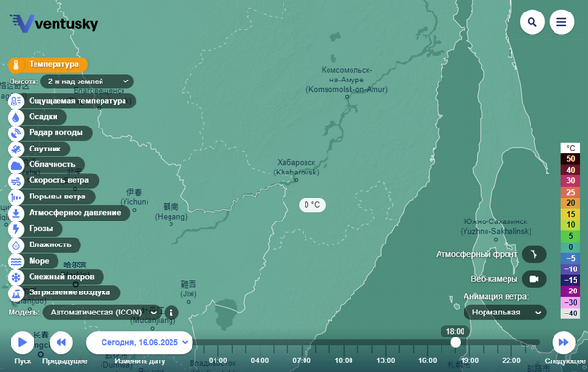The width and height of the screenshot is (588, 372).
Task: Click the 18:00 timeline slider handle
Action: pos(455,342)
